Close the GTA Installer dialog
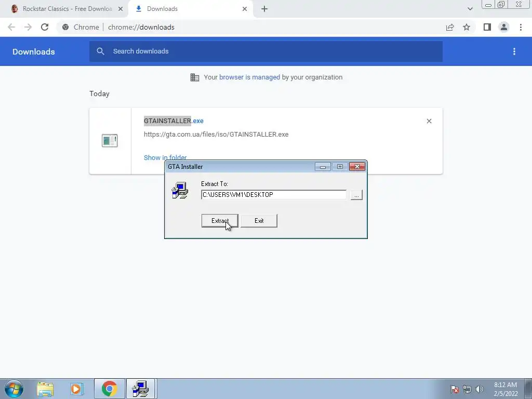This screenshot has height=399, width=532. 357,167
